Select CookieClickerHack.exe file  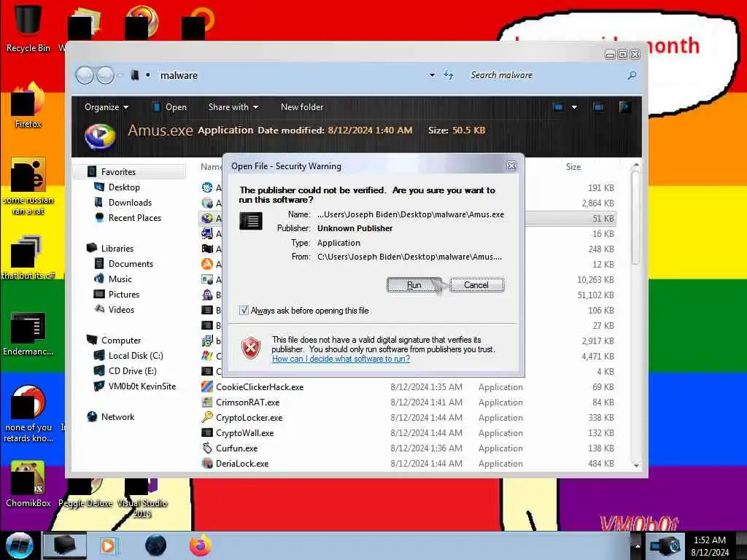259,387
